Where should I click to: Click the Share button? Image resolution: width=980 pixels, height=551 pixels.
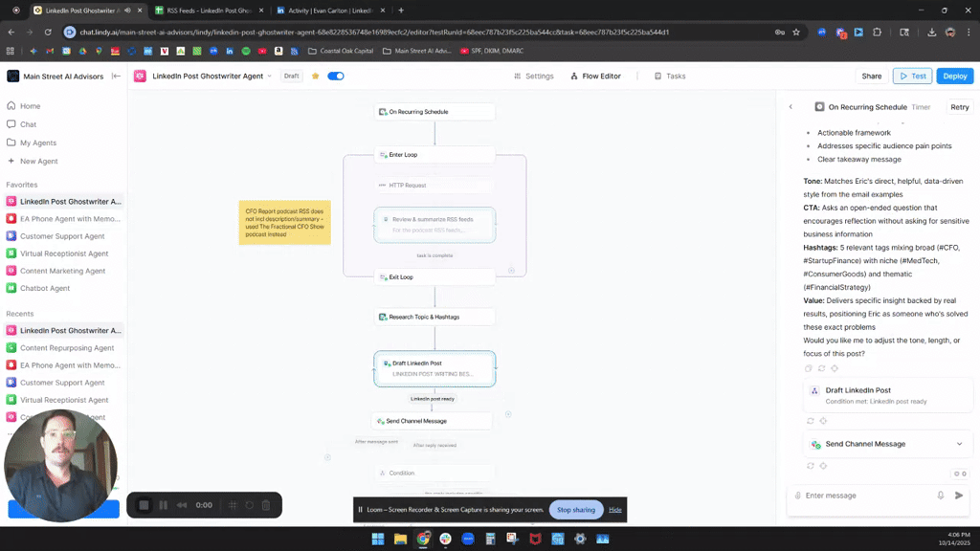coord(871,76)
